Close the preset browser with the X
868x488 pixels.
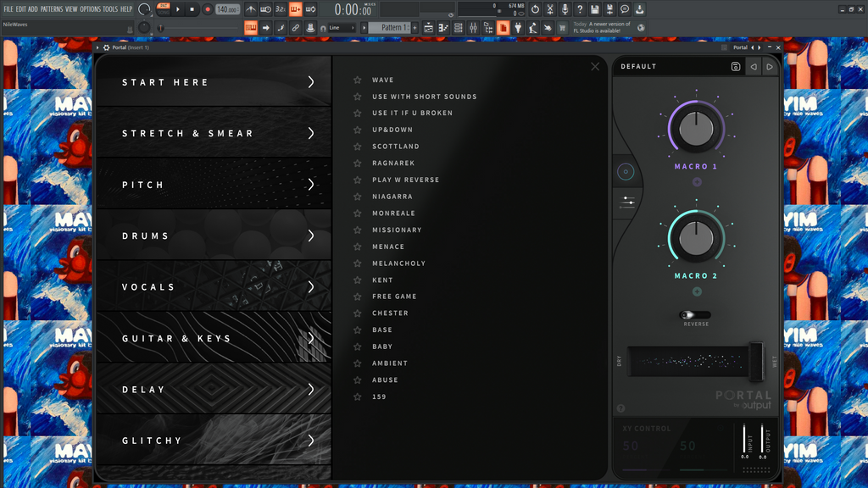click(x=595, y=67)
